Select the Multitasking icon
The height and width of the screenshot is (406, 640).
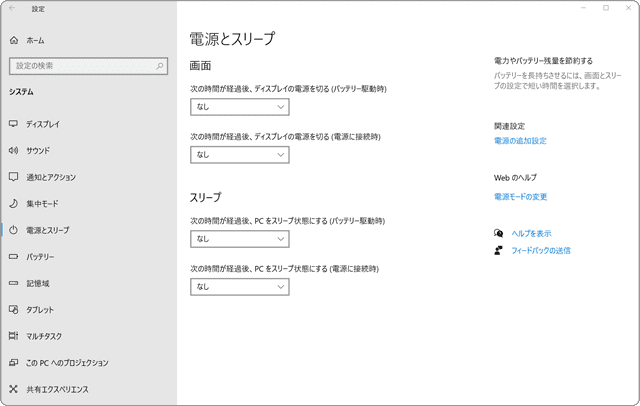13,336
